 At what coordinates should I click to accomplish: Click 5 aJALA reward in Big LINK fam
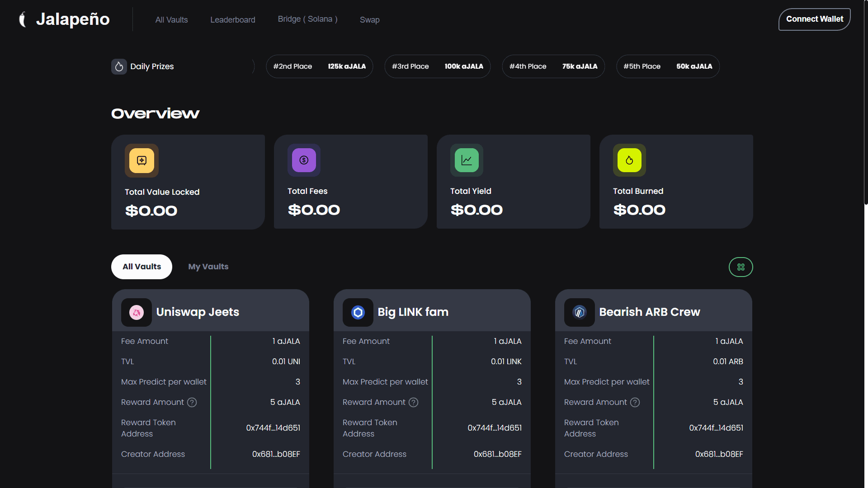click(x=507, y=402)
